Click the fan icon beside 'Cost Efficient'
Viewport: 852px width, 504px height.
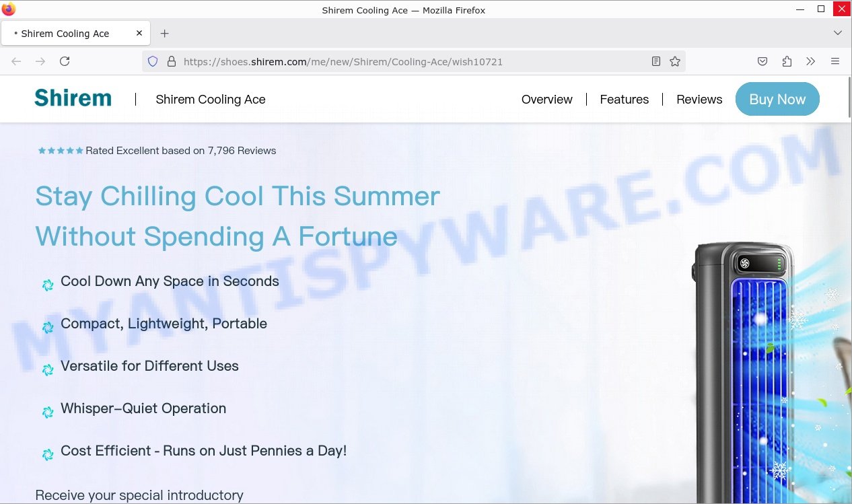pyautogui.click(x=48, y=455)
